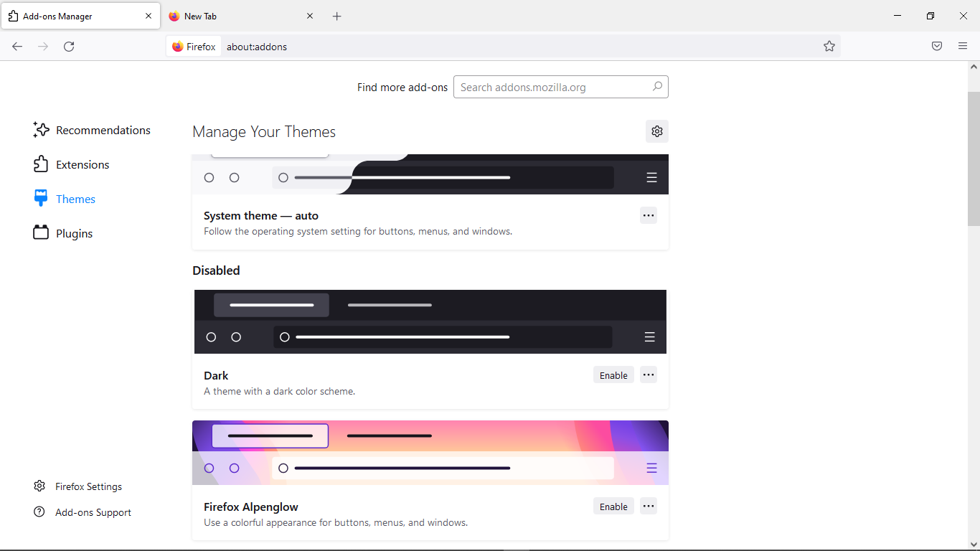Open the Firefox application menu
This screenshot has width=980, height=551.
[x=963, y=47]
